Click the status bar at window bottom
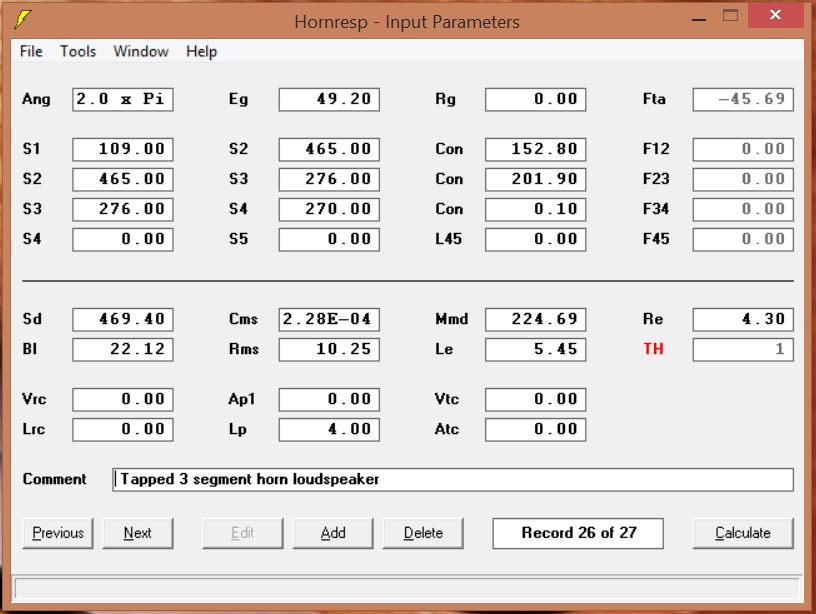The image size is (816, 614). pyautogui.click(x=407, y=589)
